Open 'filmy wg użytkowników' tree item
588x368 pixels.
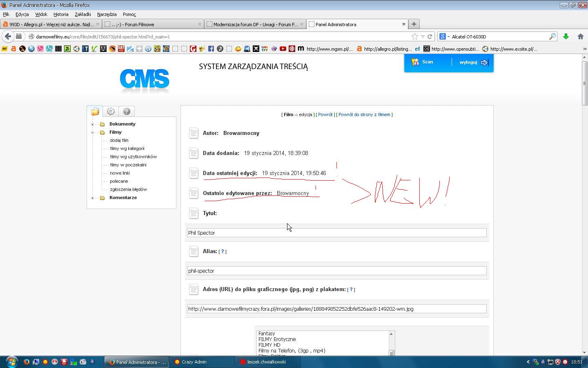133,157
